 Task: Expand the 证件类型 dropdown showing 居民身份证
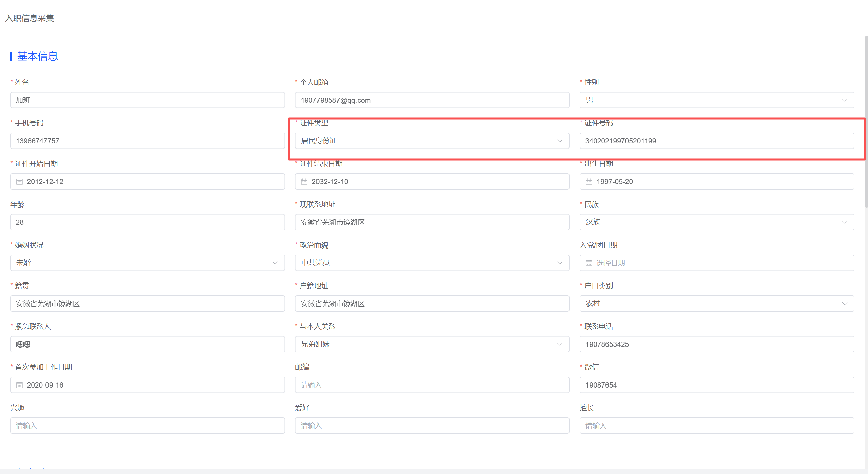point(432,141)
